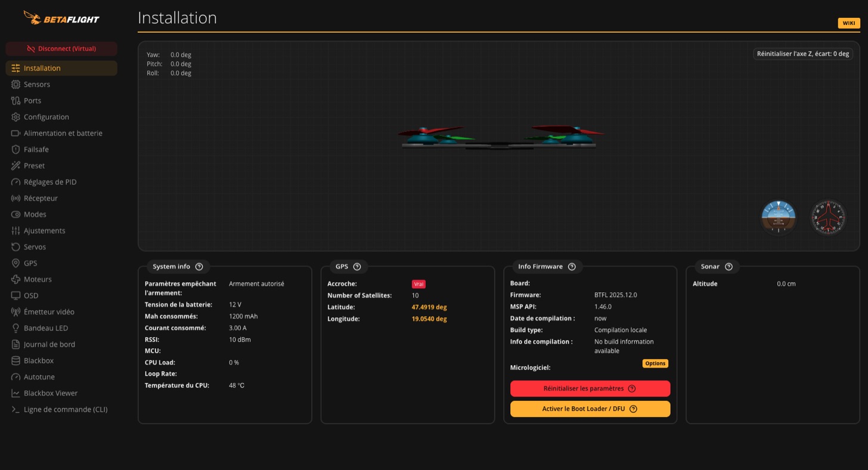868x470 pixels.
Task: Click the Blackbox Viewer chart icon
Action: coord(15,393)
